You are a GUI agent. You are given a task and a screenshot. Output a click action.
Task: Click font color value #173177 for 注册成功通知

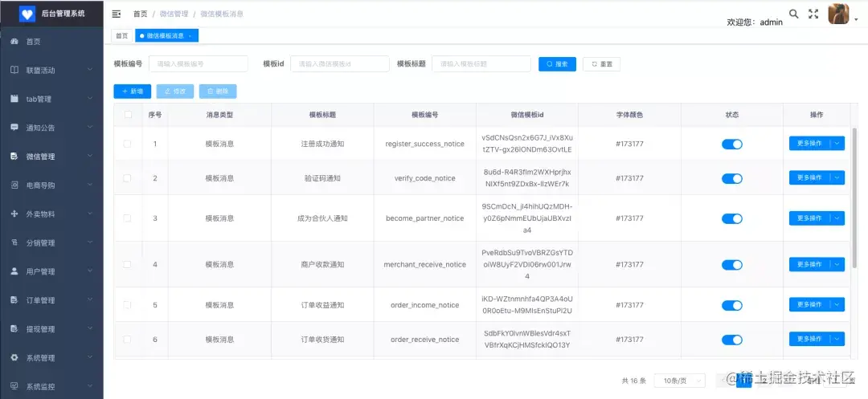point(629,144)
